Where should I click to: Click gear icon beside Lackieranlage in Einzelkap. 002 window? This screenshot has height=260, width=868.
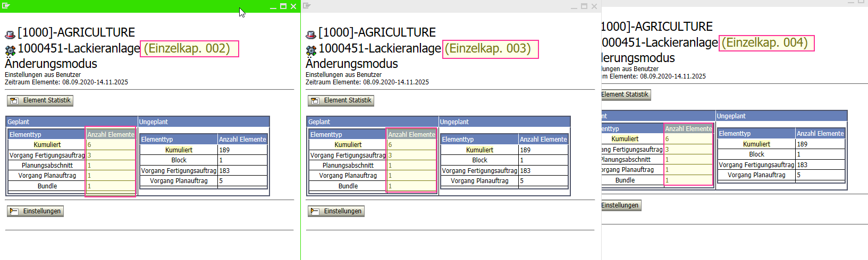click(x=10, y=50)
